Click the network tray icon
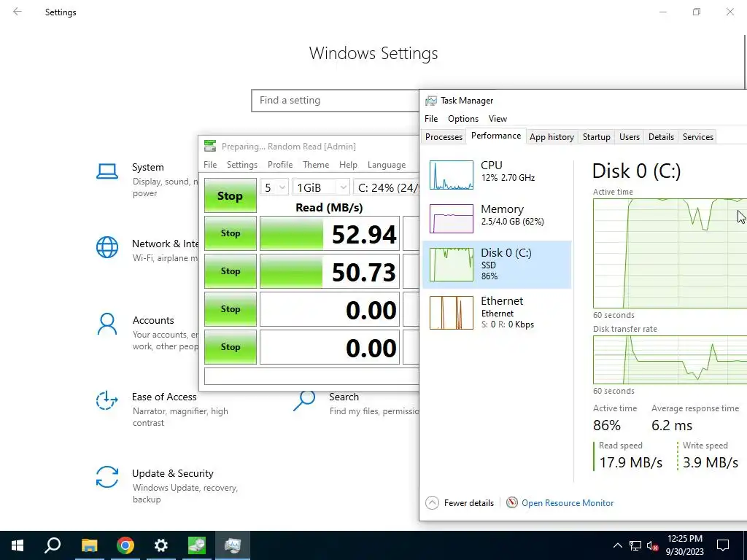The image size is (747, 560). pyautogui.click(x=635, y=545)
